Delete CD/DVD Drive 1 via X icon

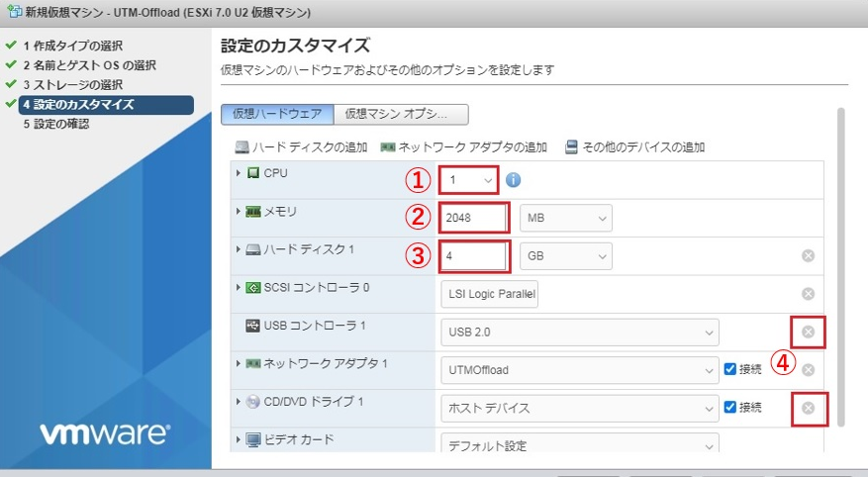point(808,408)
